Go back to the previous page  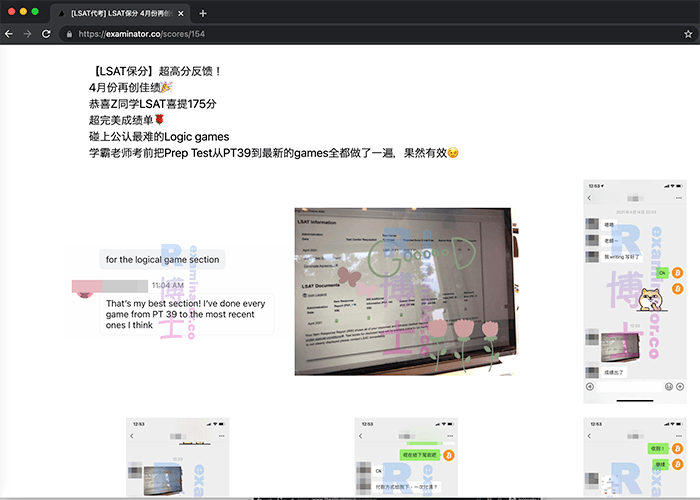pyautogui.click(x=8, y=34)
